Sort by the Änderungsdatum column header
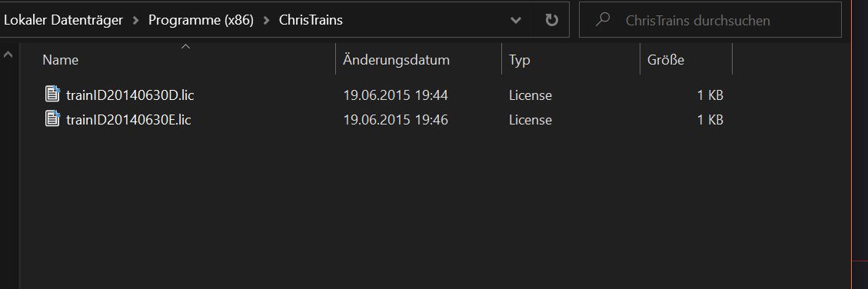The image size is (868, 289). pyautogui.click(x=396, y=60)
